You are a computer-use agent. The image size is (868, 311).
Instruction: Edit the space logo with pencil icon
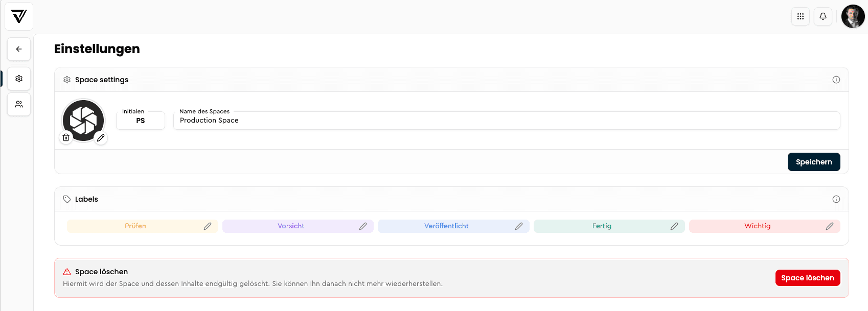click(101, 138)
